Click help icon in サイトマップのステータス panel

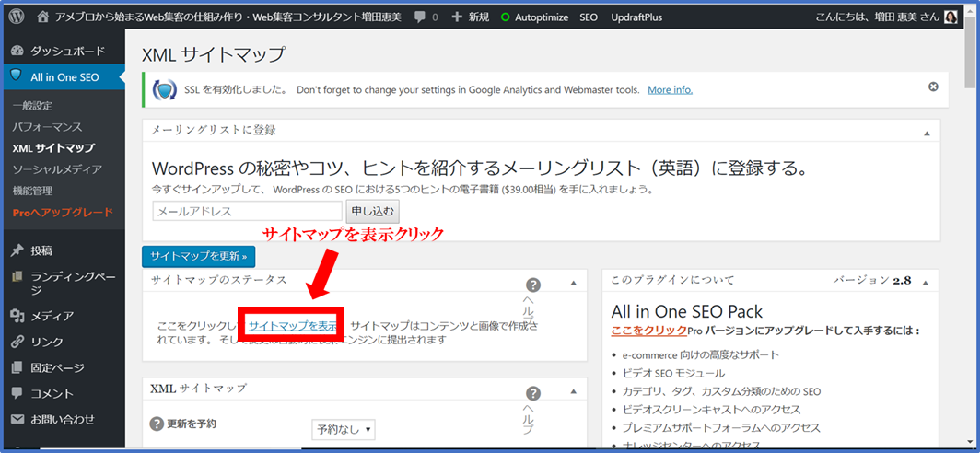532,285
